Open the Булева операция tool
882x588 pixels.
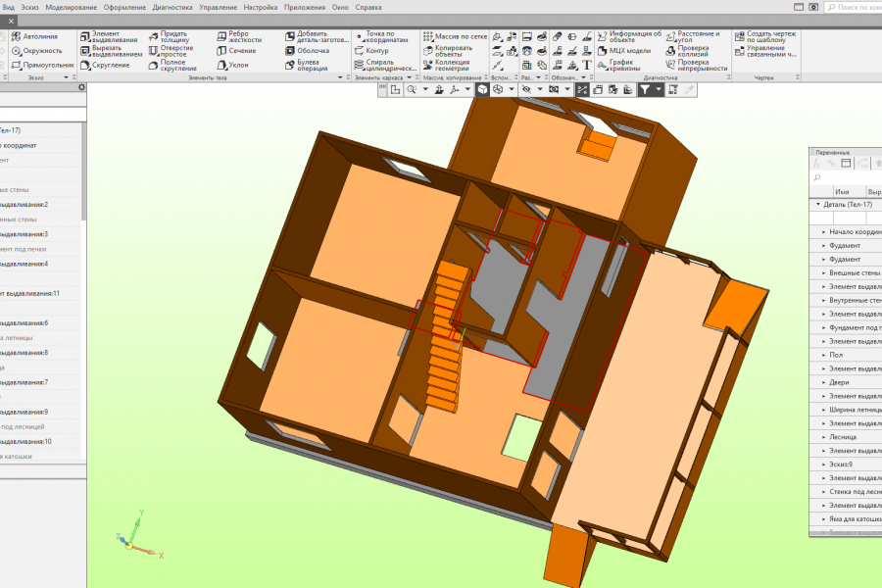(307, 66)
